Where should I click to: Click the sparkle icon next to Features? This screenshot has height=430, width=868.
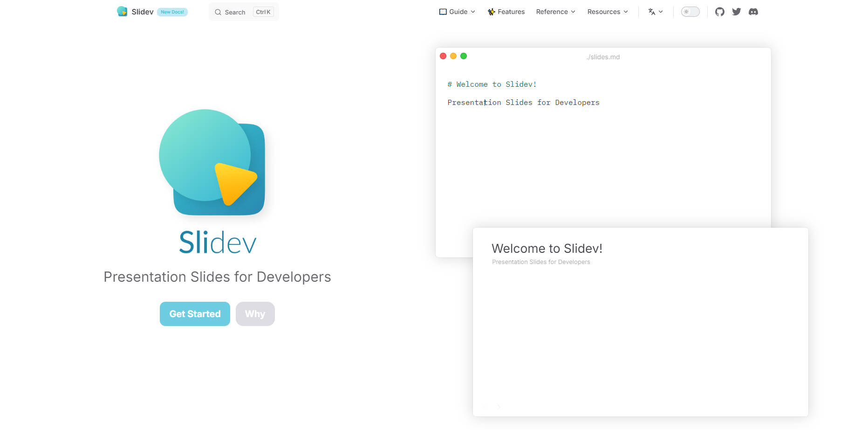pyautogui.click(x=490, y=12)
